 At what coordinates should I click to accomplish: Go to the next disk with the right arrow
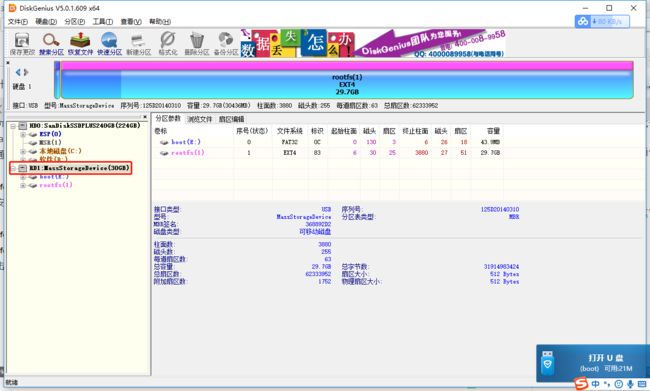(x=26, y=72)
